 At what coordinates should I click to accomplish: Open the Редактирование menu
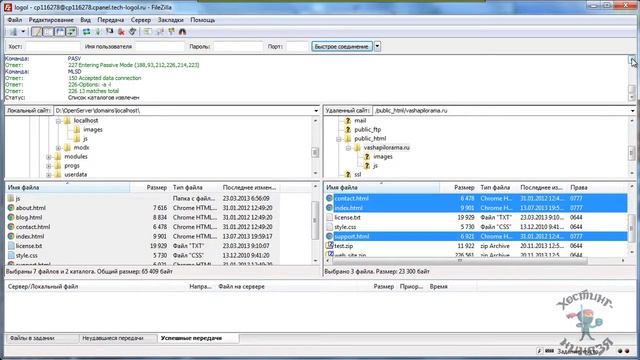51,20
